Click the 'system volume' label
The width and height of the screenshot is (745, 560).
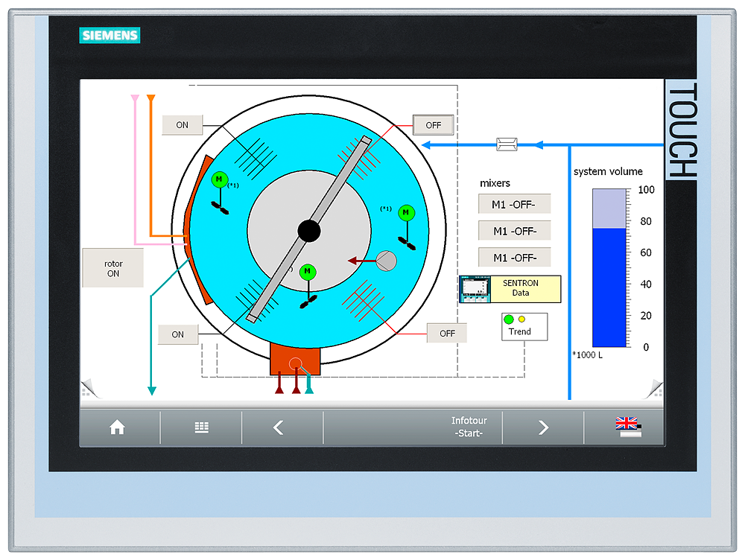pos(608,171)
